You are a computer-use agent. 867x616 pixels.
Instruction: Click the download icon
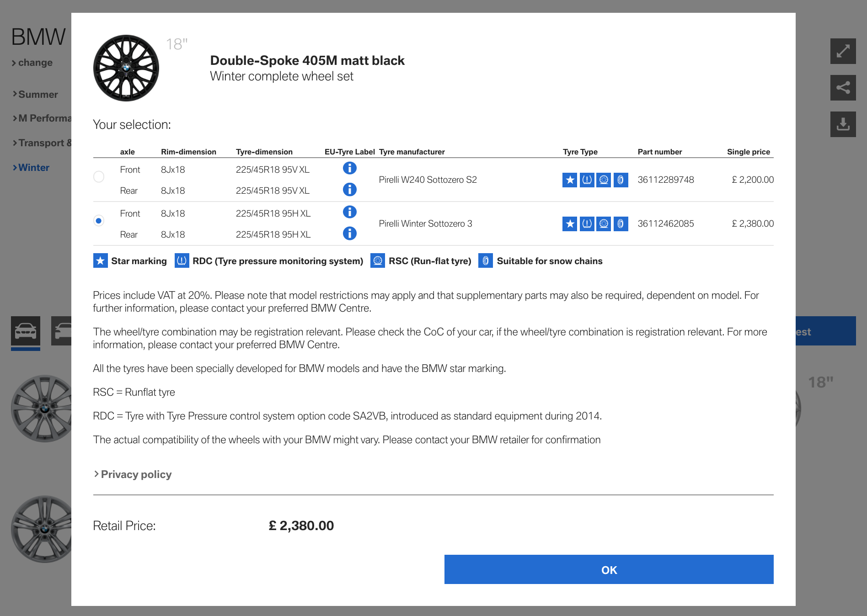(843, 124)
